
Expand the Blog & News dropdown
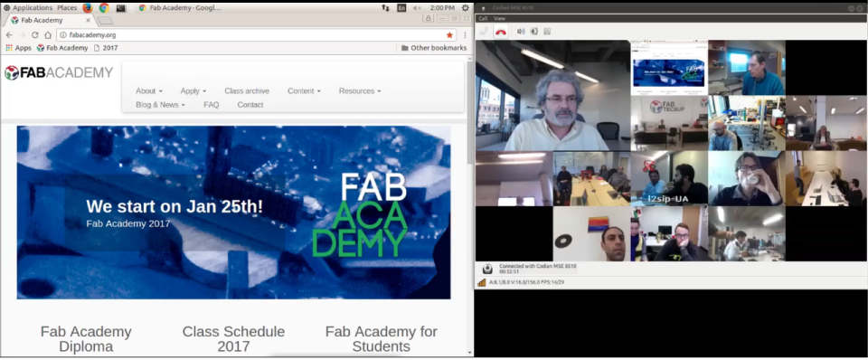(160, 105)
